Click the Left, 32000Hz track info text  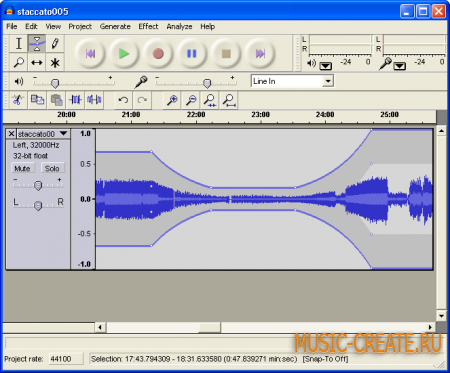tap(36, 145)
